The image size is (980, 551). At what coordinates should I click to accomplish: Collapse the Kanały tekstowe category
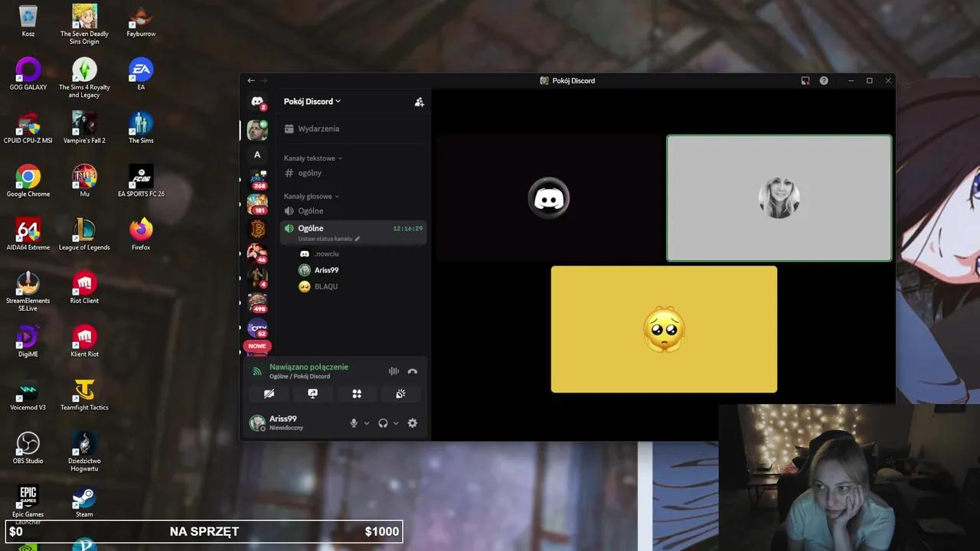click(313, 158)
